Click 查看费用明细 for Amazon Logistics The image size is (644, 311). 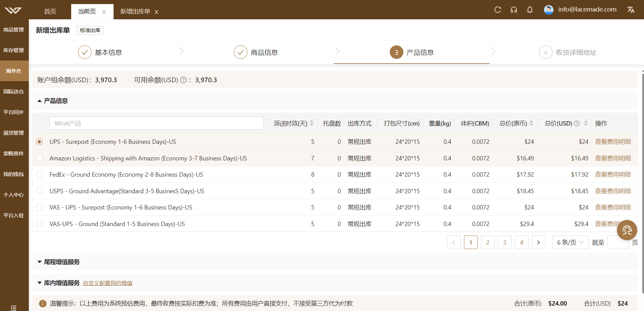613,158
